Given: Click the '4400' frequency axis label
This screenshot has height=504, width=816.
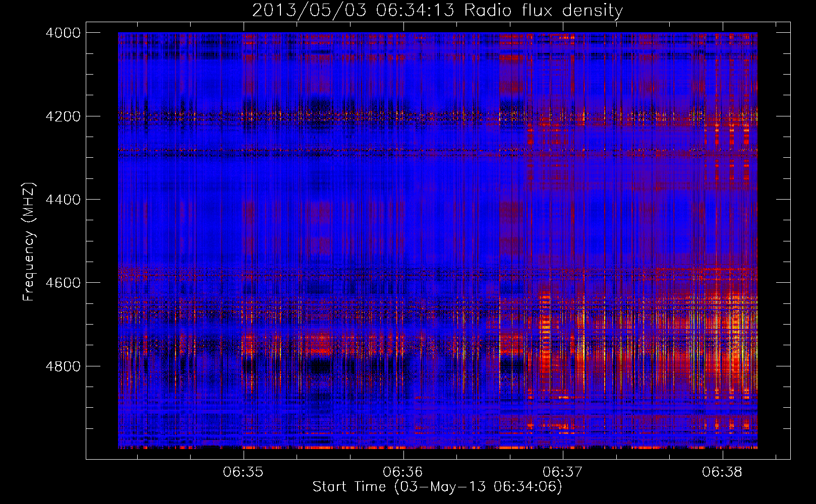Looking at the screenshot, I should (63, 200).
